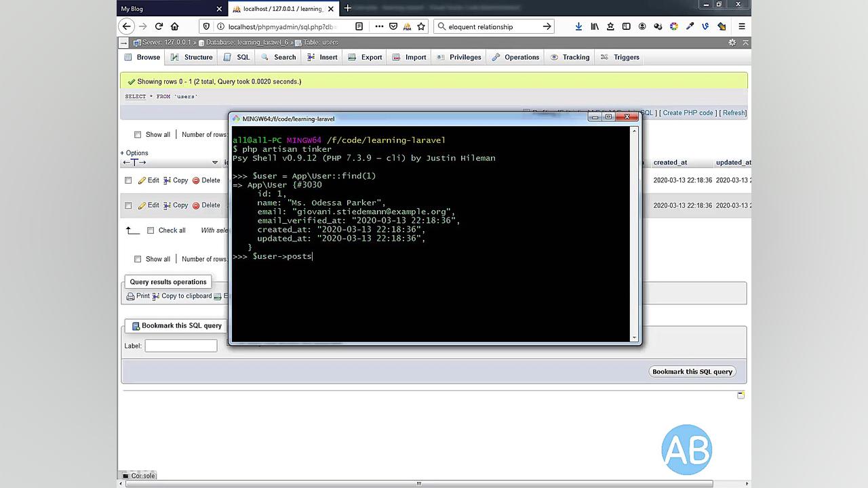Delete the second result row
This screenshot has width=868, height=488.
(x=206, y=205)
